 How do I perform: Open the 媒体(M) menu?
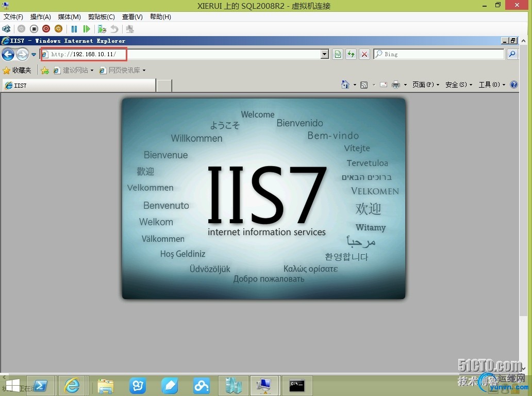69,16
